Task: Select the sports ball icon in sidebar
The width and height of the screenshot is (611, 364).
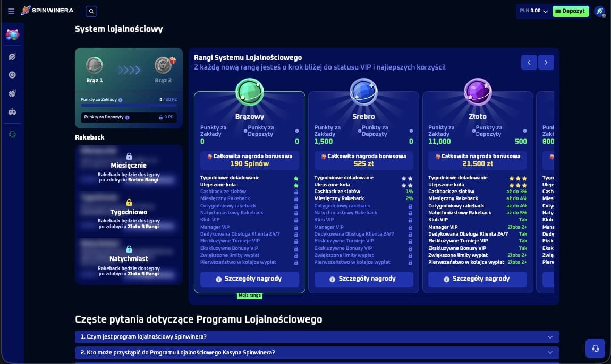Action: point(12,93)
